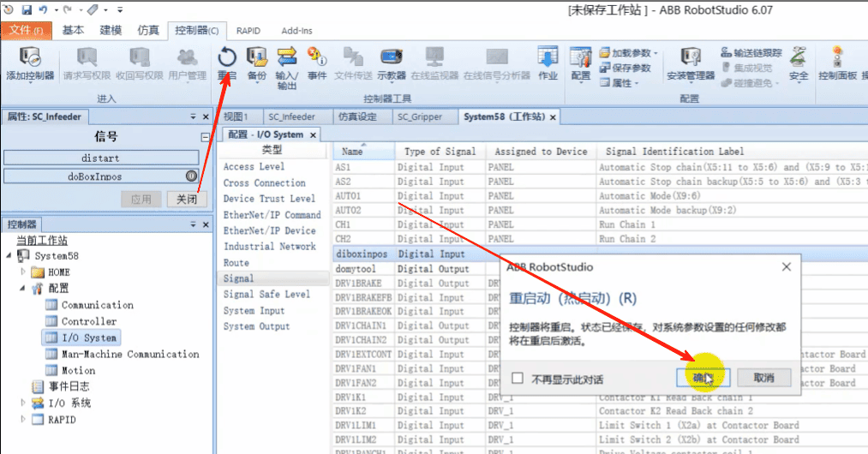868x454 pixels.
Task: Select I/O System in controller tree
Action: (81, 338)
